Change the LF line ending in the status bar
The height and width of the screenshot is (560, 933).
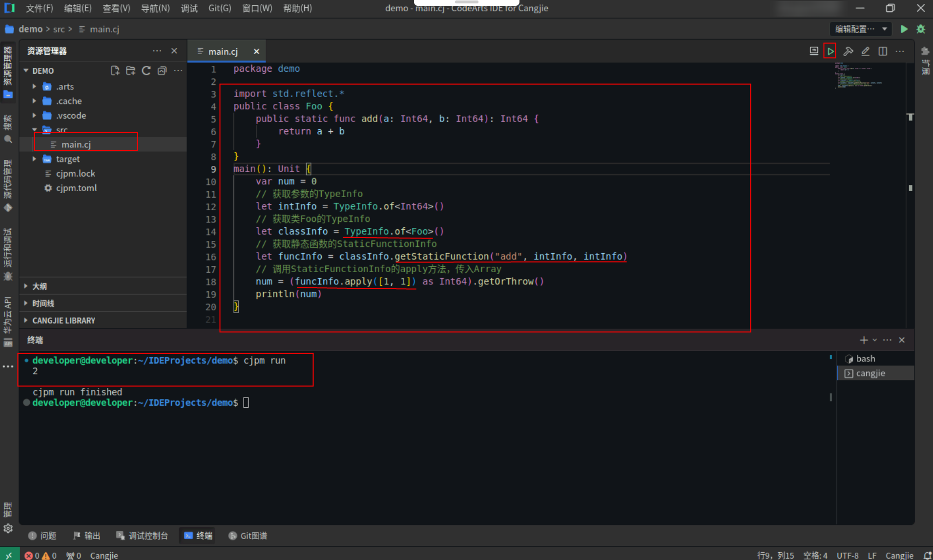point(872,555)
